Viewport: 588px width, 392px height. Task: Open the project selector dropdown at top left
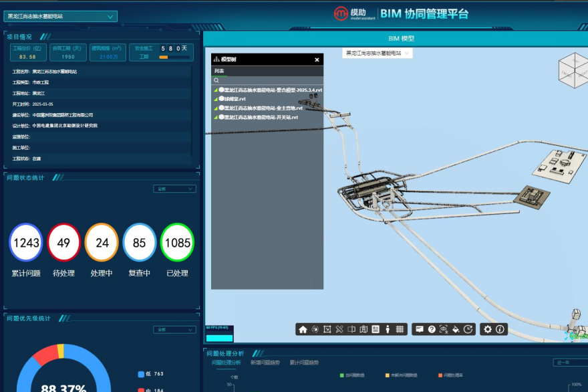coord(60,17)
